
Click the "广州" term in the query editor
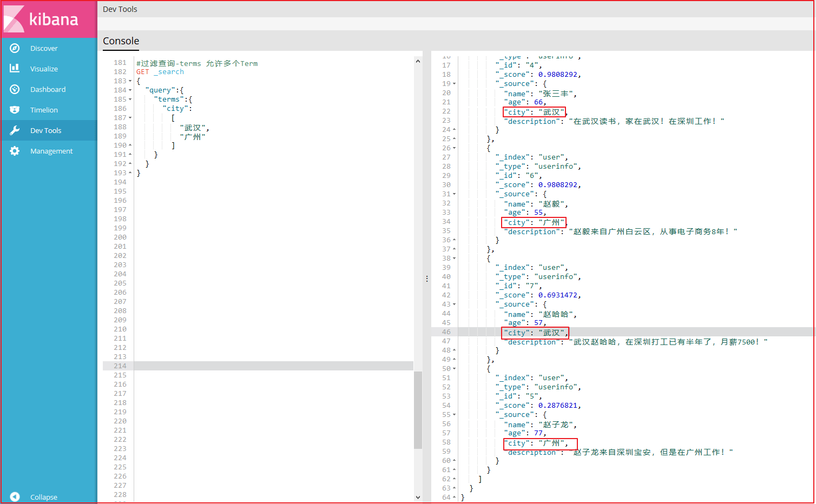point(193,137)
